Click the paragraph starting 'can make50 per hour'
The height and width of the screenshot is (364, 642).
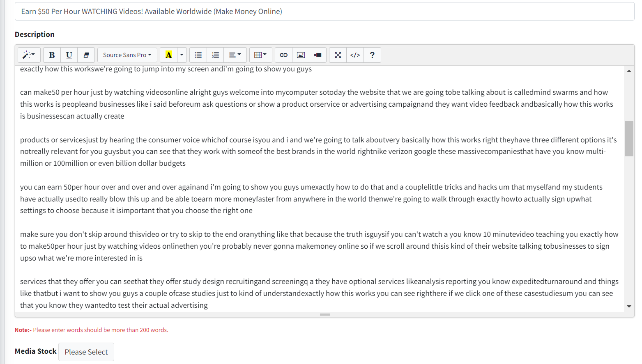point(317,104)
